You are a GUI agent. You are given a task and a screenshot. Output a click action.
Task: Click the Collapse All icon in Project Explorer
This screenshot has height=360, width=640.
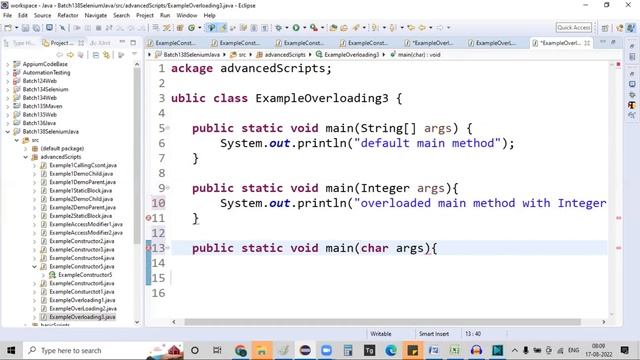[x=96, y=55]
